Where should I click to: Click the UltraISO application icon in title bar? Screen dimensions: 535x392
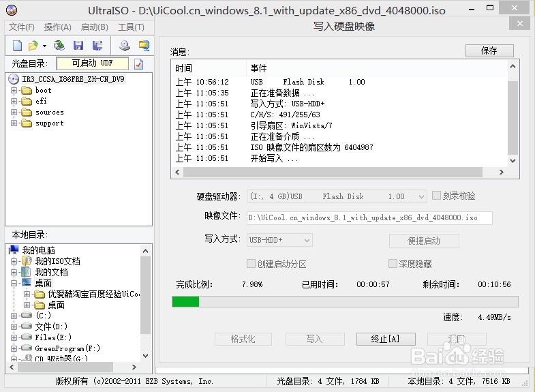pos(12,10)
